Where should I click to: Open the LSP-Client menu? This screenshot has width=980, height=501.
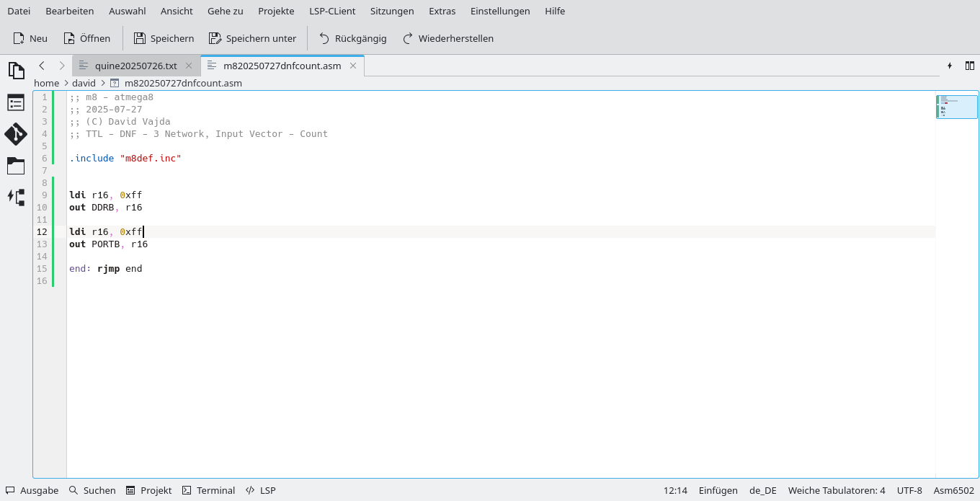332,11
